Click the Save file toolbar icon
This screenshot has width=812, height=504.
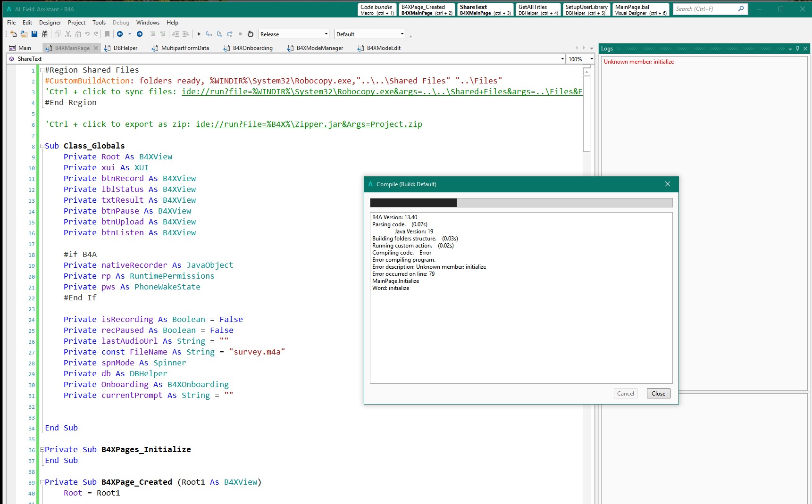(34, 34)
